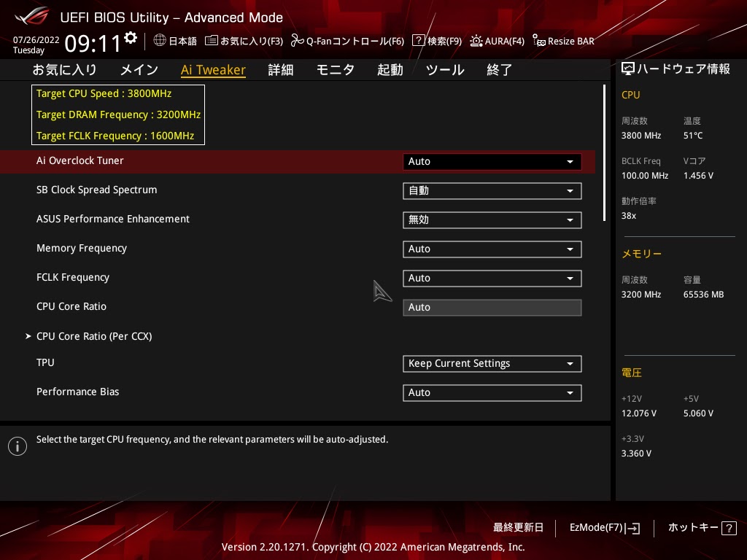The width and height of the screenshot is (747, 560).
Task: Switch to the 起動 tab
Action: 390,70
